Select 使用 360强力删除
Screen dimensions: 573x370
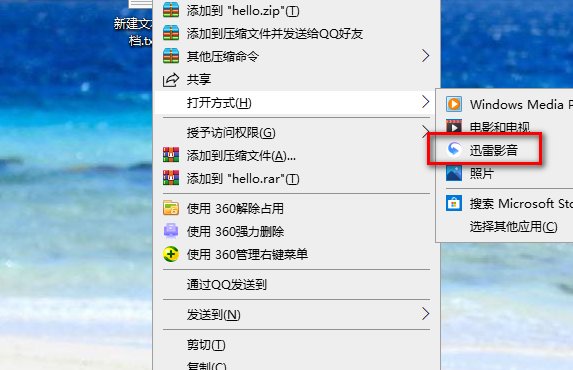coord(296,231)
